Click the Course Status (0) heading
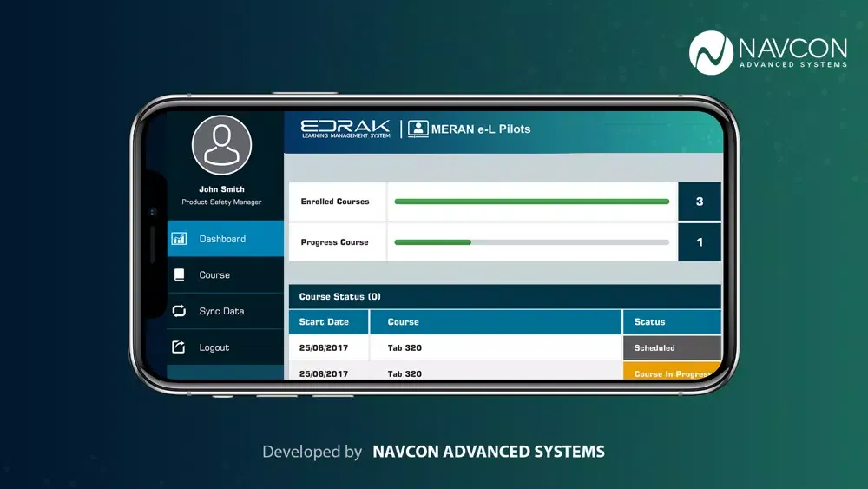Image resolution: width=868 pixels, height=489 pixels. tap(340, 296)
